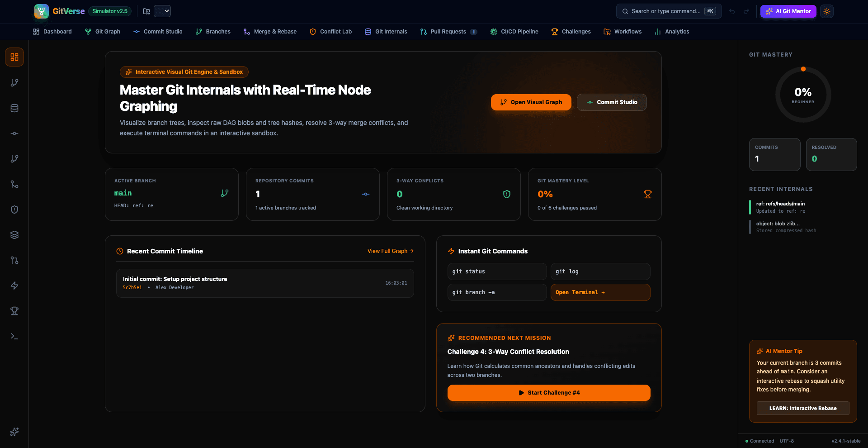Click the undo arrow in the header
The height and width of the screenshot is (448, 868).
tap(732, 11)
